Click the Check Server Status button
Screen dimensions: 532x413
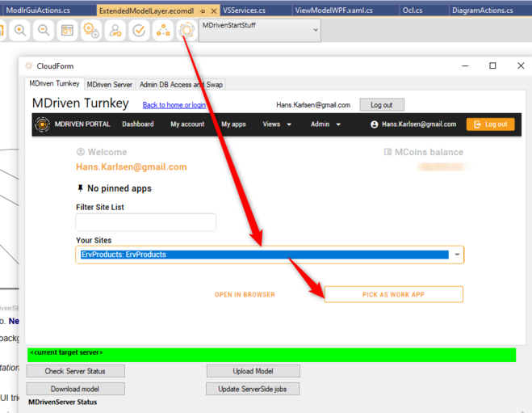coord(75,371)
